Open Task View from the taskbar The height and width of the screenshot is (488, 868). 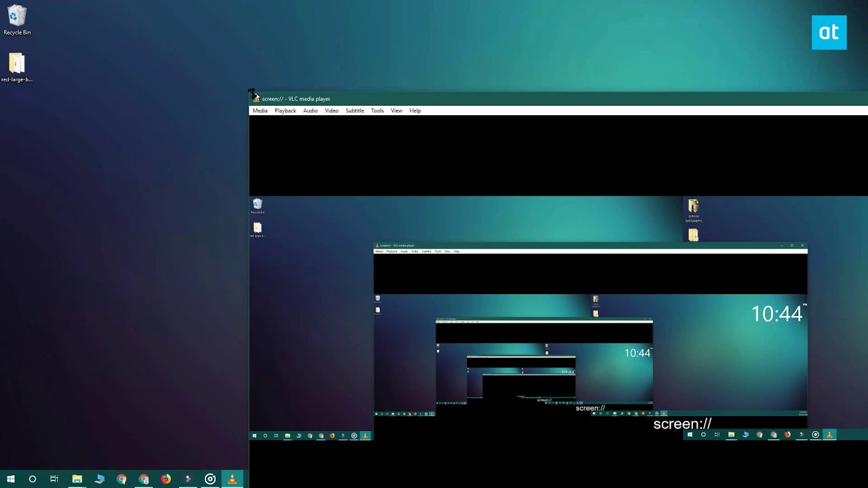(54, 479)
